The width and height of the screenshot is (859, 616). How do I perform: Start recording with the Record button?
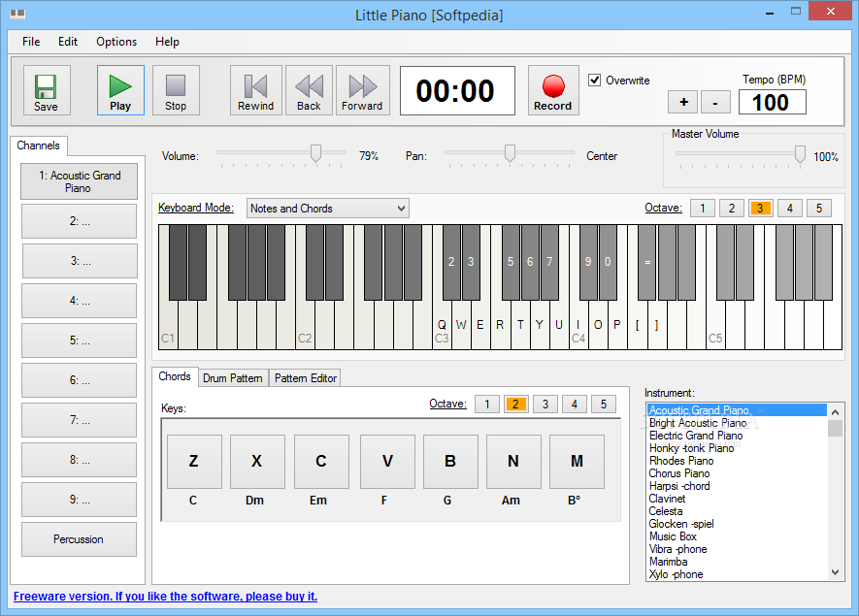pos(553,90)
